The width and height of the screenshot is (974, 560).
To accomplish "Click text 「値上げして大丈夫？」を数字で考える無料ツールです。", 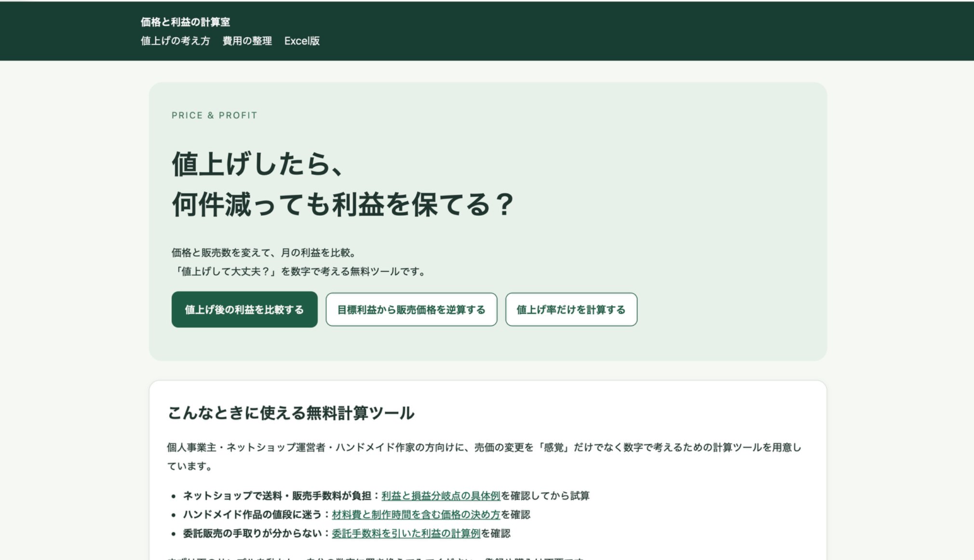I will [300, 272].
